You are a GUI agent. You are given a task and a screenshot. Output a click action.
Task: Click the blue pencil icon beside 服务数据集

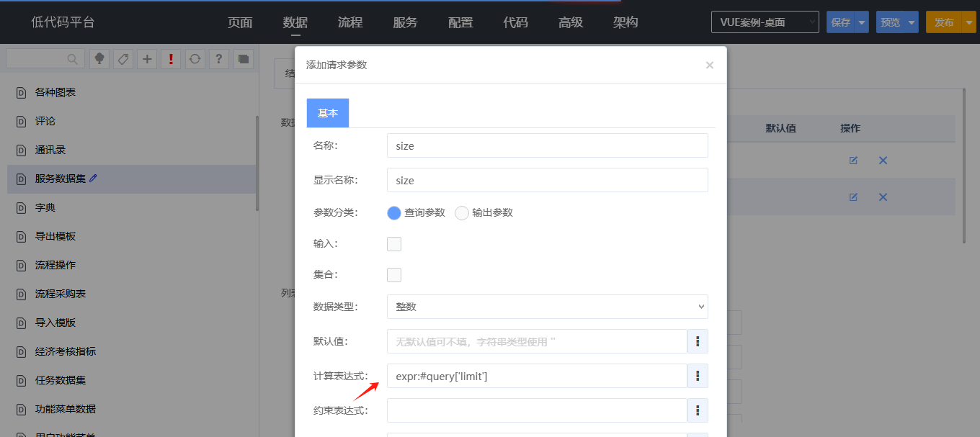pyautogui.click(x=93, y=178)
